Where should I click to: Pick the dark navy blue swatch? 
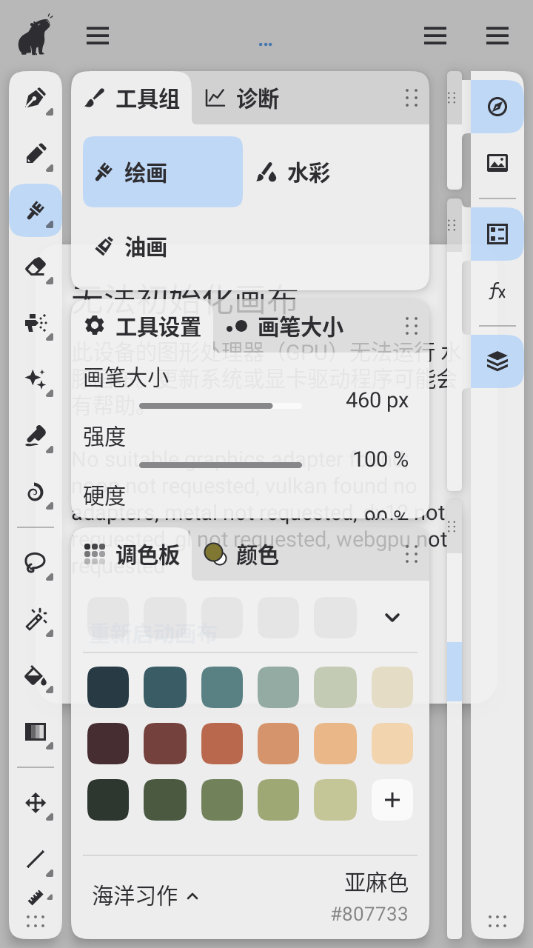[x=108, y=687]
